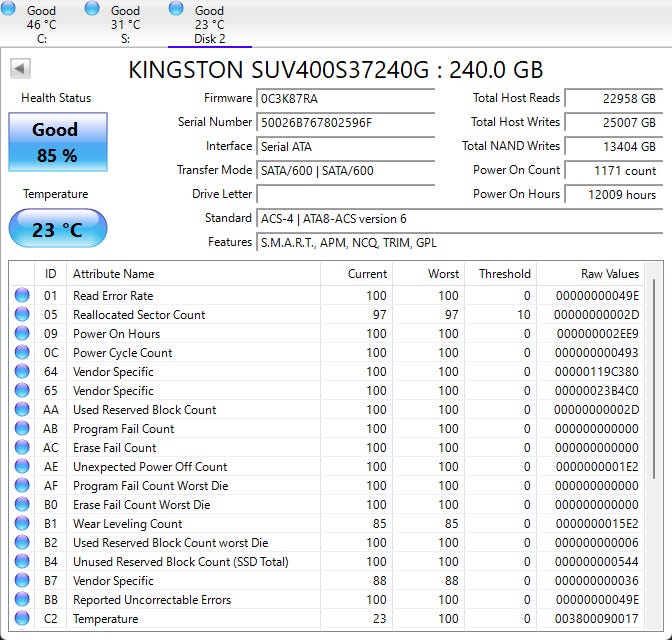Viewport: 672px width, 640px height.
Task: Switch to the S: drive tab
Action: (x=125, y=24)
